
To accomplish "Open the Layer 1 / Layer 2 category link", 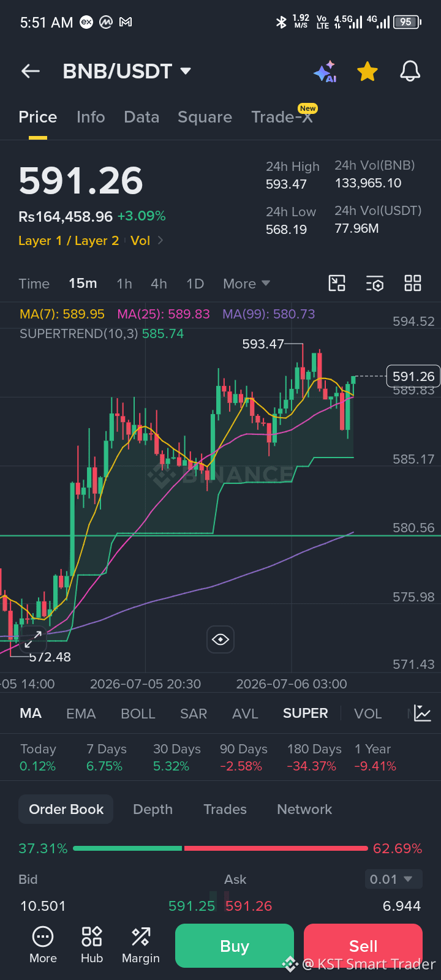I will (x=69, y=241).
